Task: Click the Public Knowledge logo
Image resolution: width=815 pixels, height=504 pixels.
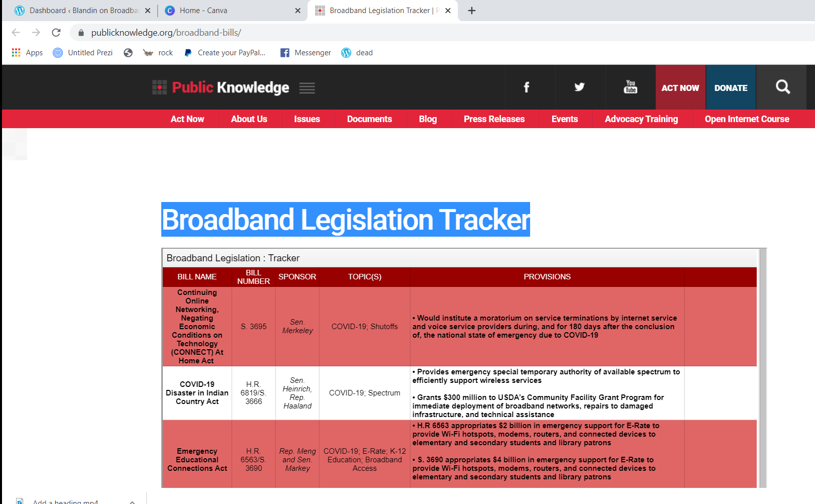Action: (x=221, y=87)
